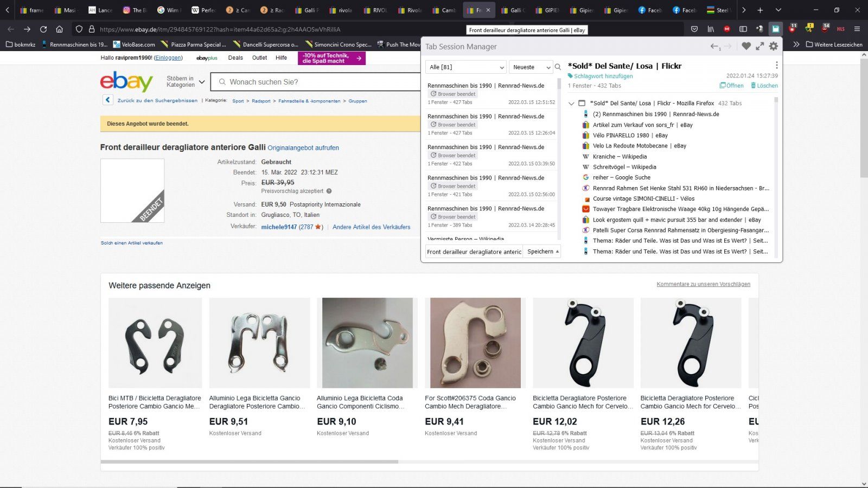Click Öffnen to open the session
The width and height of the screenshot is (868, 488).
click(x=731, y=86)
